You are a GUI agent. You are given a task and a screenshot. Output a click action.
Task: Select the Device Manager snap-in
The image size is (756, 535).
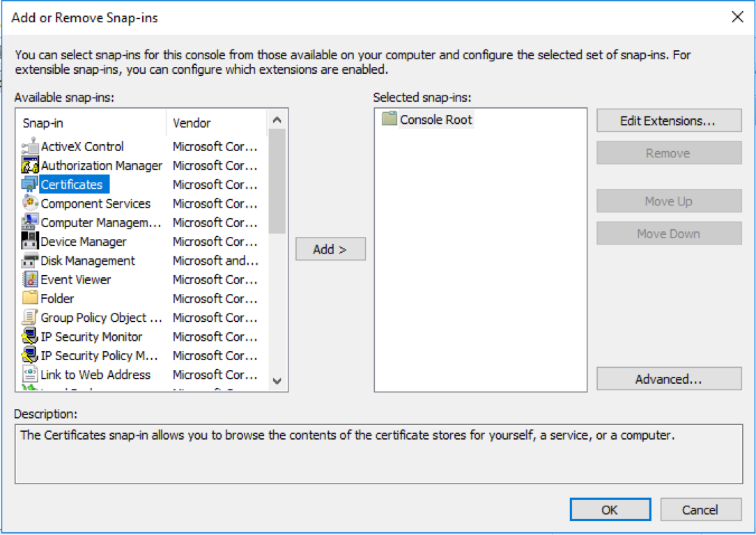click(85, 241)
